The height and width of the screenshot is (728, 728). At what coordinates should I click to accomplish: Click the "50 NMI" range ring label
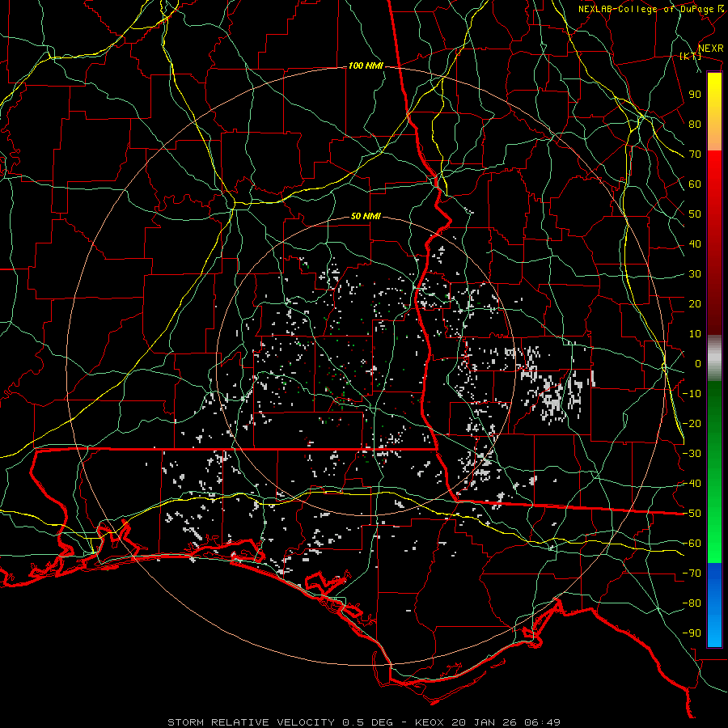366,216
